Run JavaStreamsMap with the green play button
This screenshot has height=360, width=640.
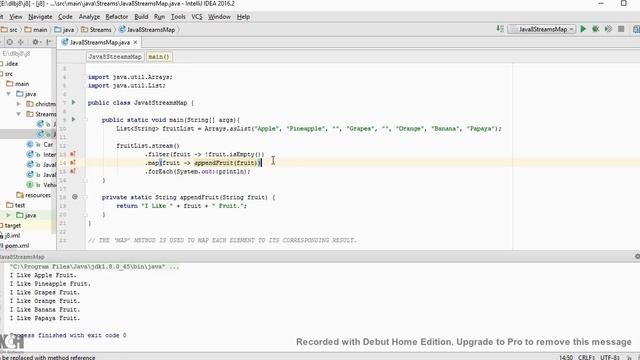click(x=583, y=29)
